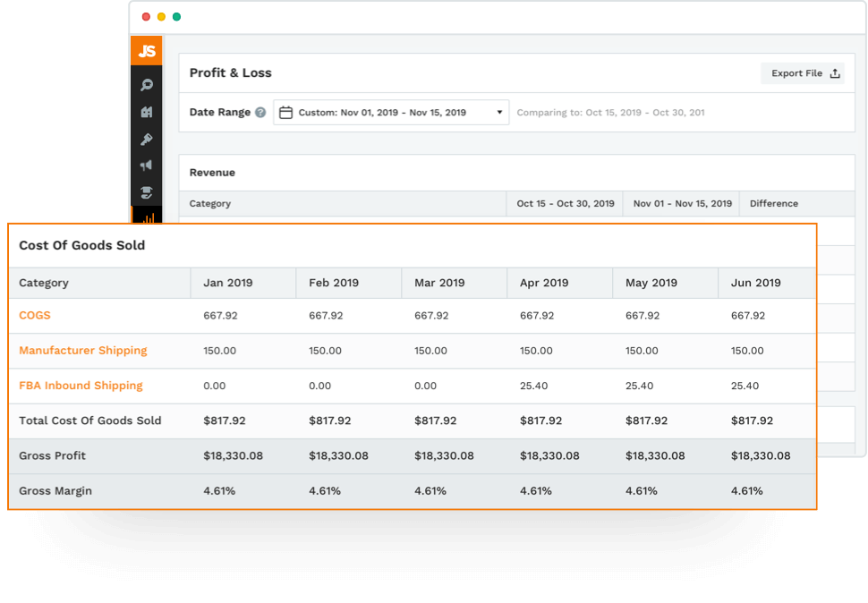Open the Manufacturer Shipping link
The image size is (868, 603).
(82, 351)
